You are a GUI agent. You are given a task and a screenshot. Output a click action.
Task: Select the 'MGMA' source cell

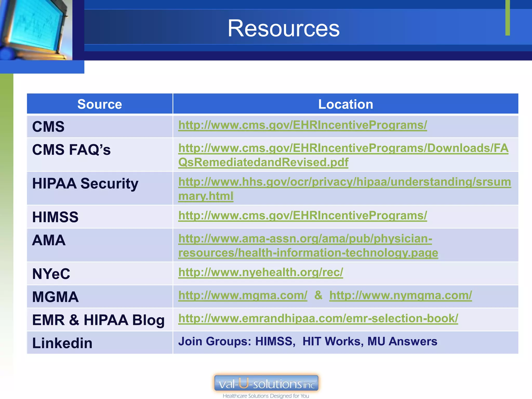[100, 297]
